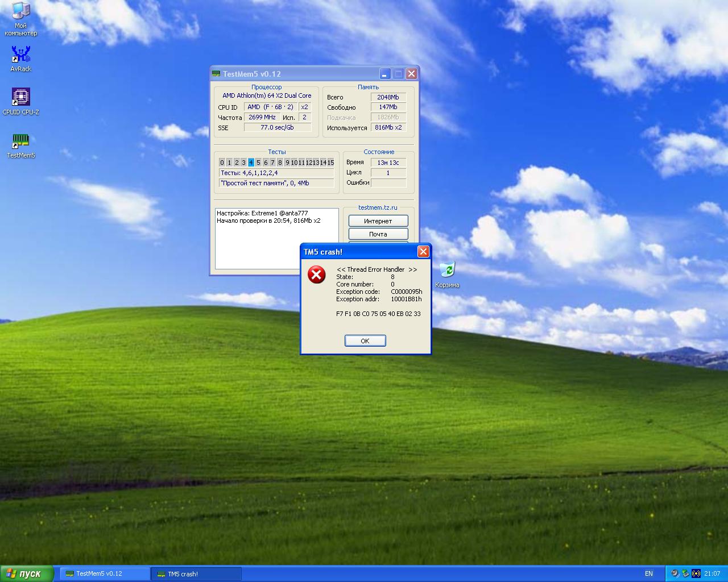
Task: Click the Thread Error Handler heading text
Action: pyautogui.click(x=377, y=269)
